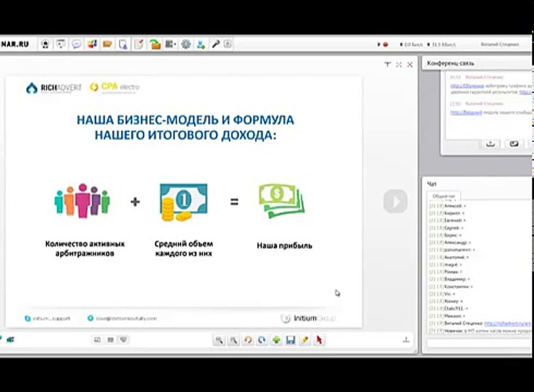
Task: Open the first link in conference messages
Action: (468, 86)
